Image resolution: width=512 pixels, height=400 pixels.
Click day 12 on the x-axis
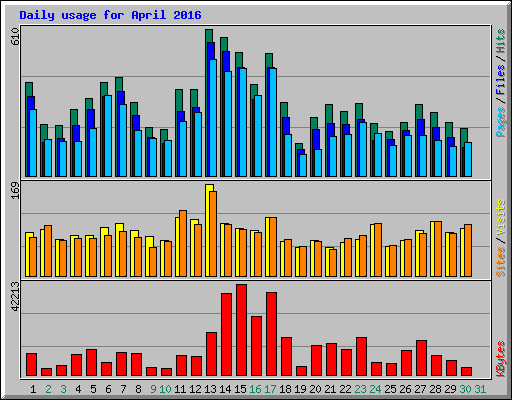tap(195, 389)
